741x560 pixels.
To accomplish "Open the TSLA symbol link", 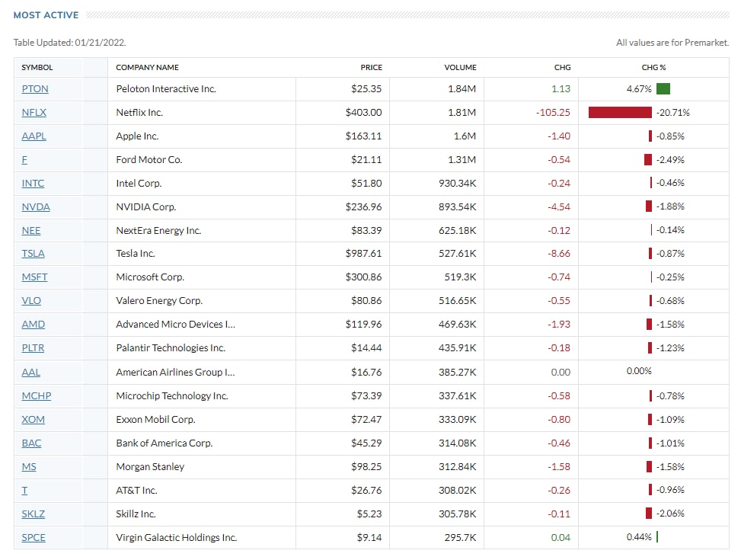I will [x=33, y=254].
